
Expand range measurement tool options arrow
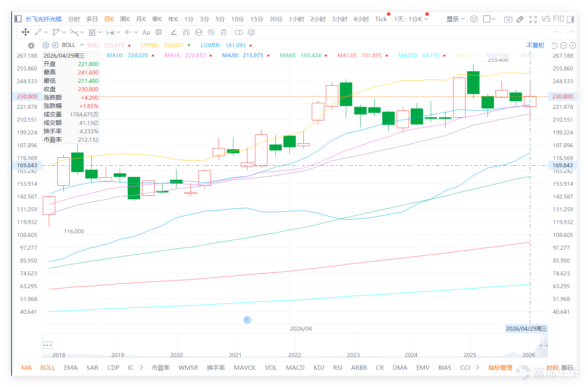[x=118, y=32]
